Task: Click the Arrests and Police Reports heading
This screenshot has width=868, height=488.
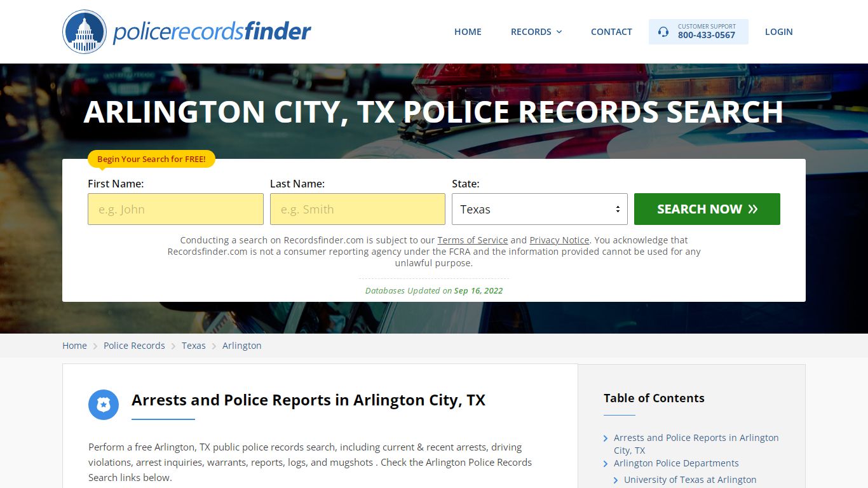Action: click(x=308, y=400)
